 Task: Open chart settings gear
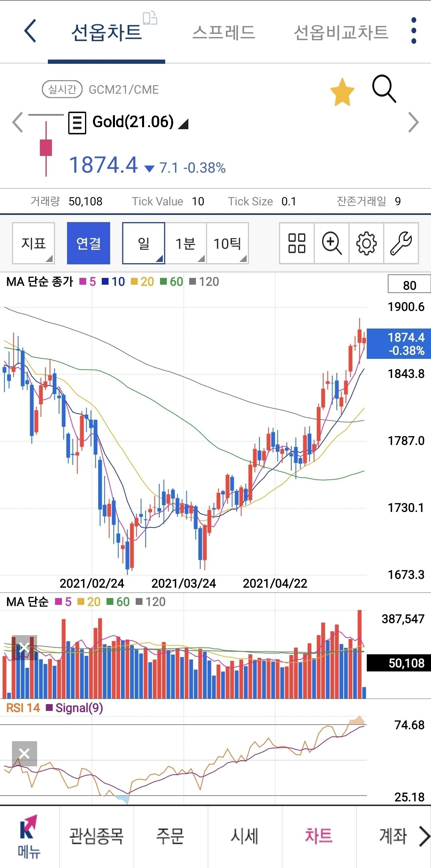point(366,243)
